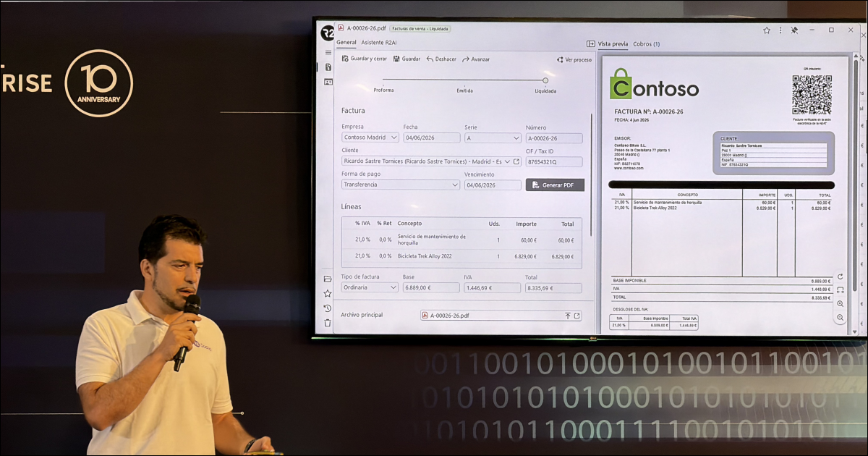
Task: Click the Uds. column header
Action: 494,224
